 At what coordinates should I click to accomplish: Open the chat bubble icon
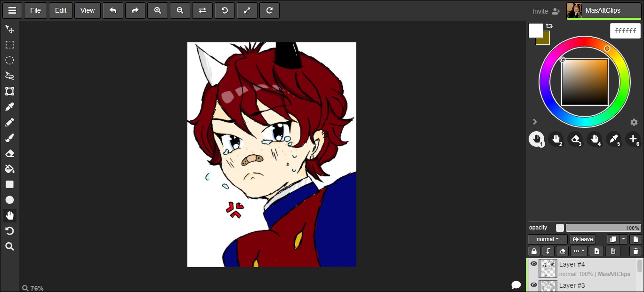coord(516,285)
